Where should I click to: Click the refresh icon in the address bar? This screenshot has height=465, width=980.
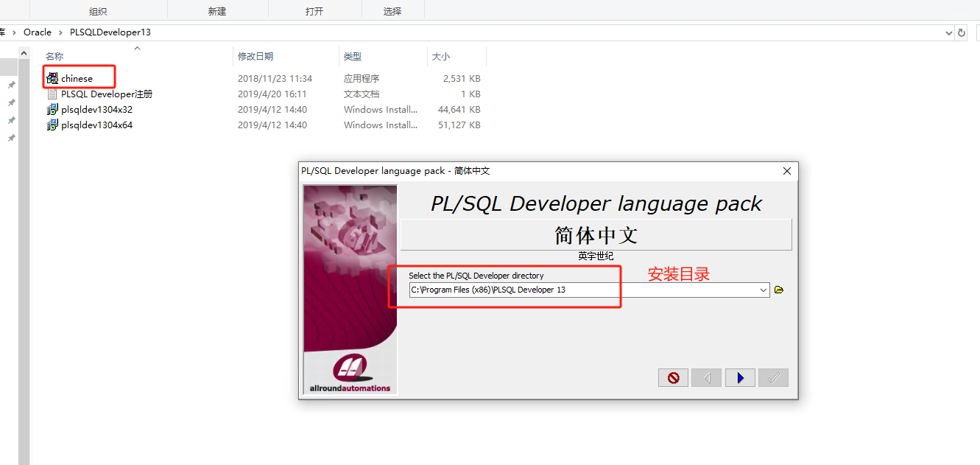[963, 32]
